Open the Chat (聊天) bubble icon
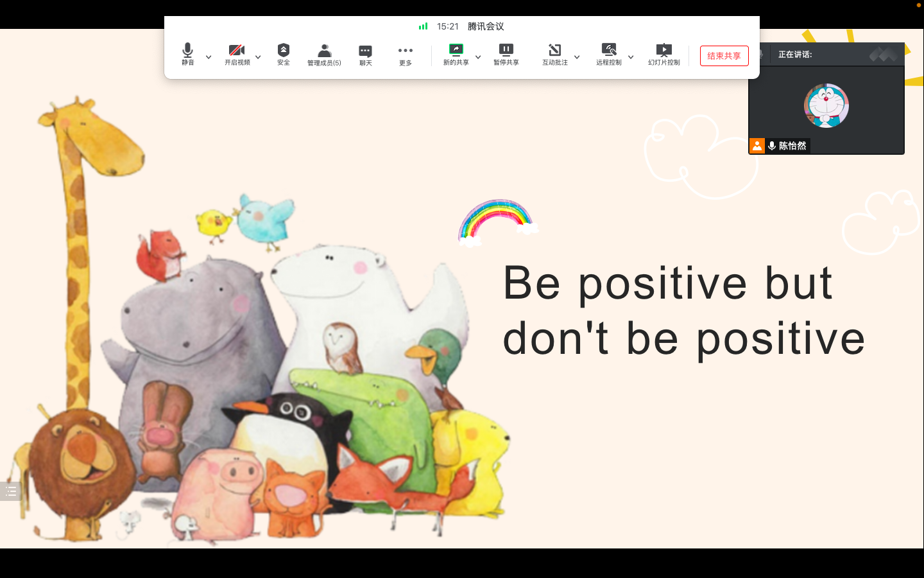924x578 pixels. 365,55
